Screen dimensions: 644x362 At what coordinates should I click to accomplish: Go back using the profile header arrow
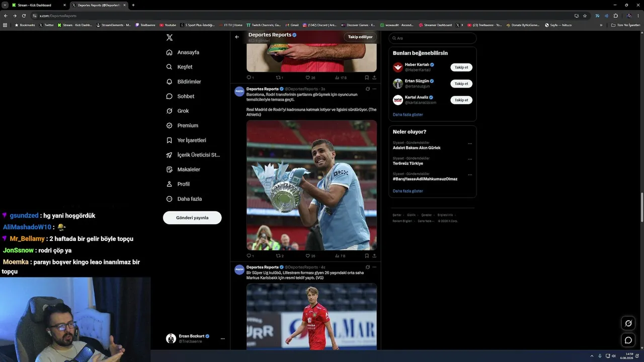coord(237,37)
